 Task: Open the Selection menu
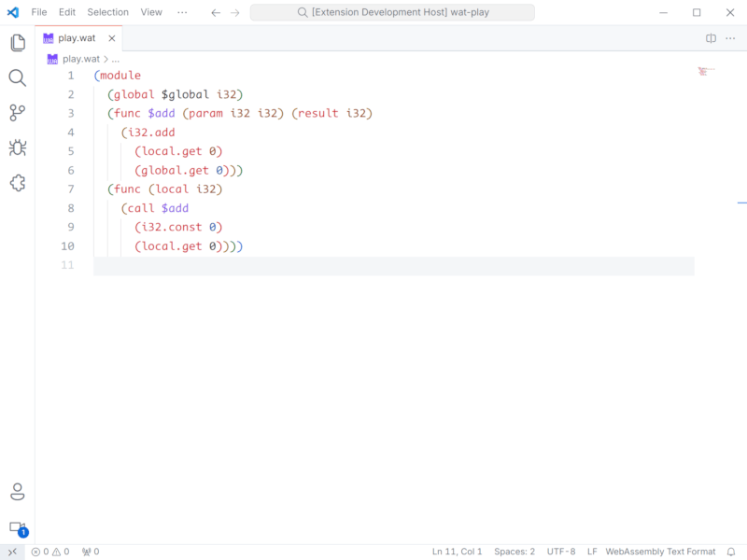(108, 12)
